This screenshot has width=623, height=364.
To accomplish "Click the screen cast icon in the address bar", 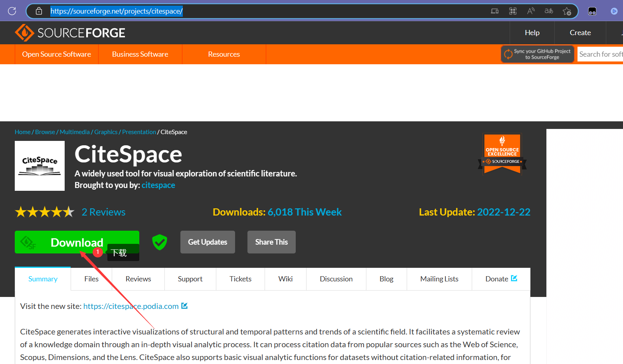I will pos(495,11).
